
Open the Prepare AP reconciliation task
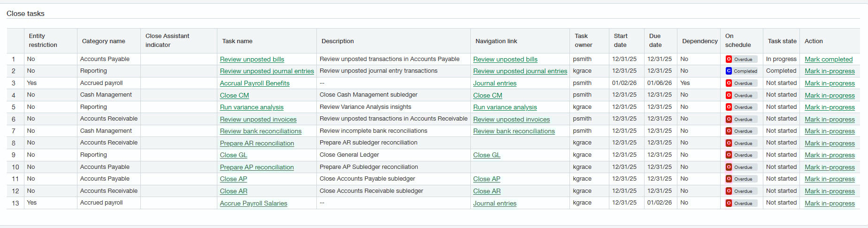coord(257,167)
